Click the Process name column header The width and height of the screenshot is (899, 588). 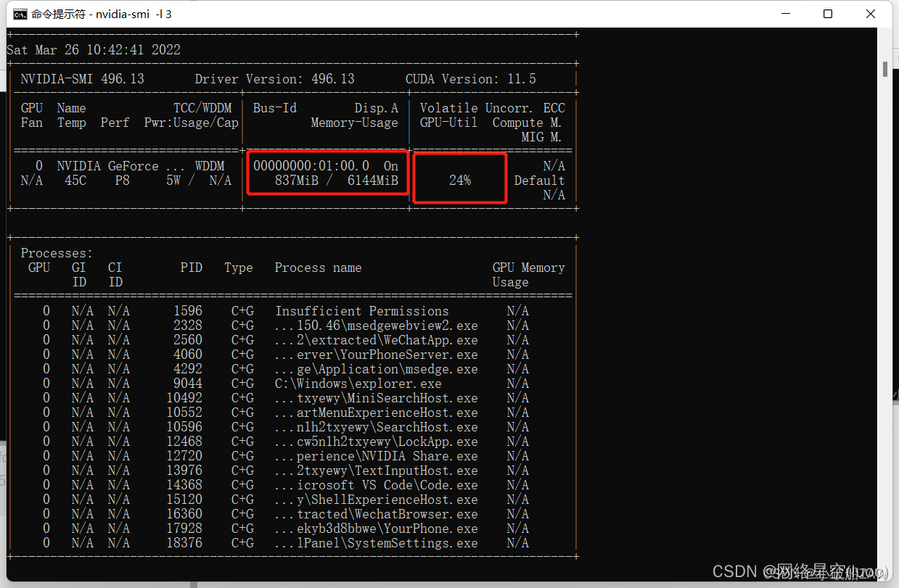tap(319, 268)
